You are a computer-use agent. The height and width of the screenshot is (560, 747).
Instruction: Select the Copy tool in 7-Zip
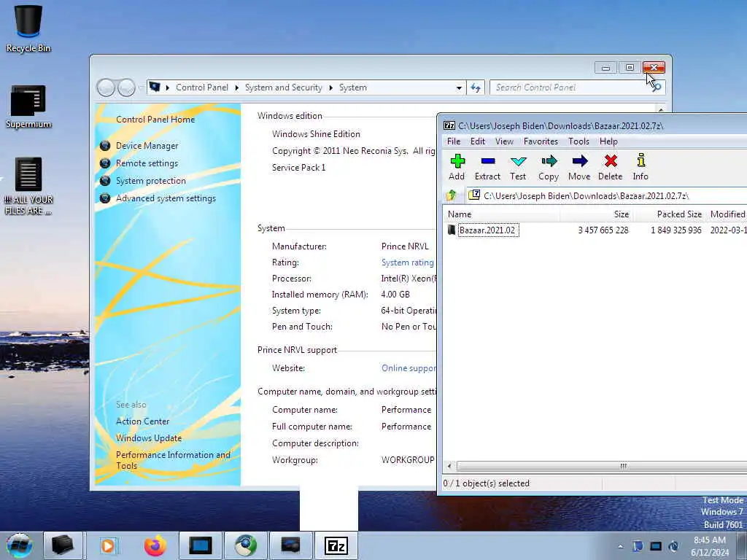click(549, 167)
